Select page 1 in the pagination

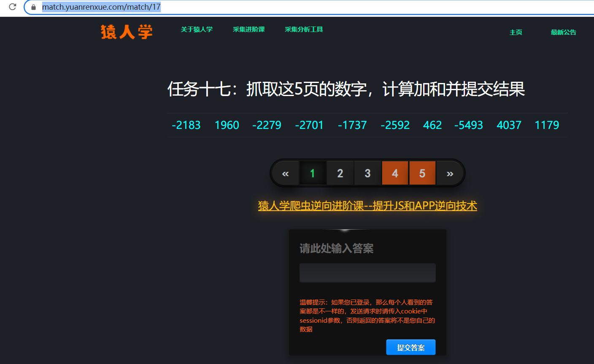click(x=313, y=173)
